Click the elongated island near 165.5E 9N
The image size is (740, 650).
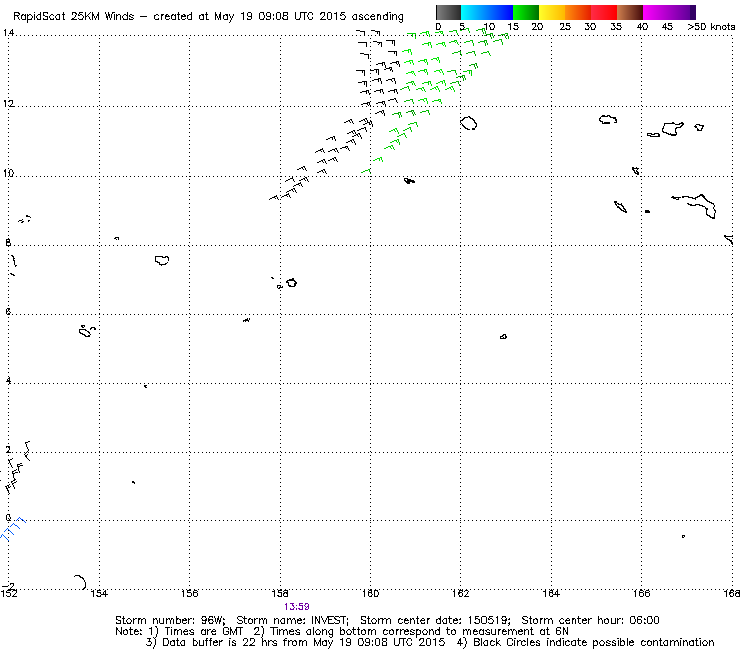click(x=621, y=207)
